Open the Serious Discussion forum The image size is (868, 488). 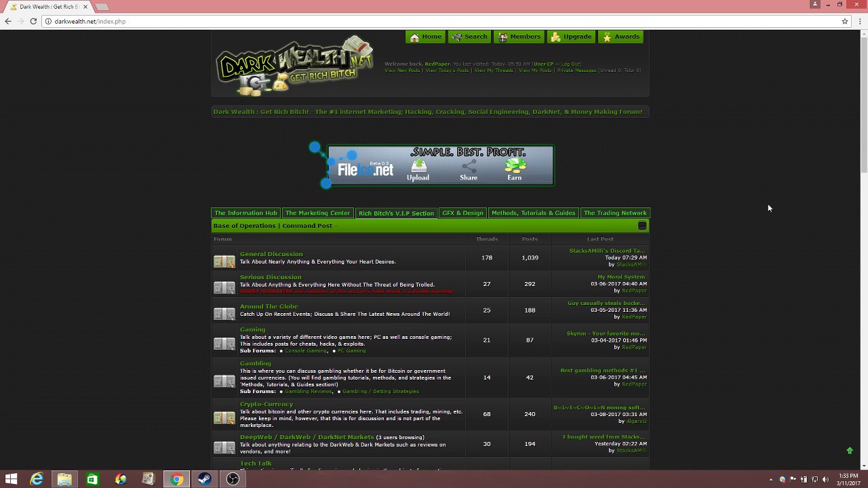click(x=271, y=277)
